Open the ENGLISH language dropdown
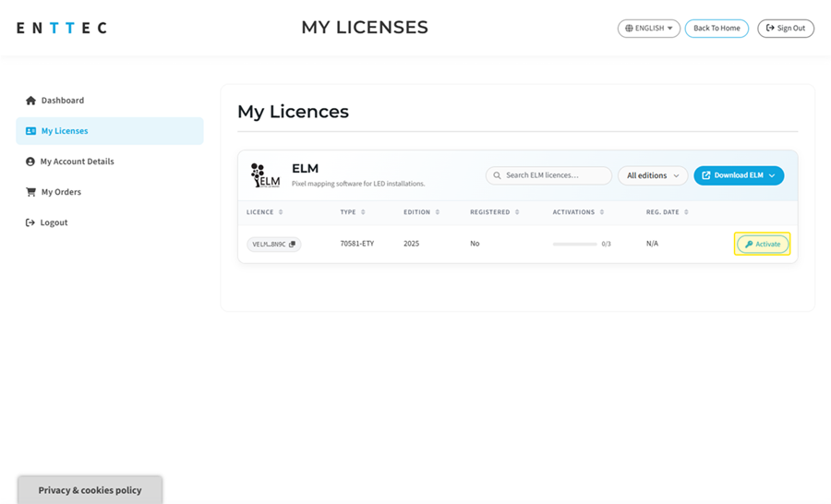Viewport: 831px width, 504px height. click(649, 28)
